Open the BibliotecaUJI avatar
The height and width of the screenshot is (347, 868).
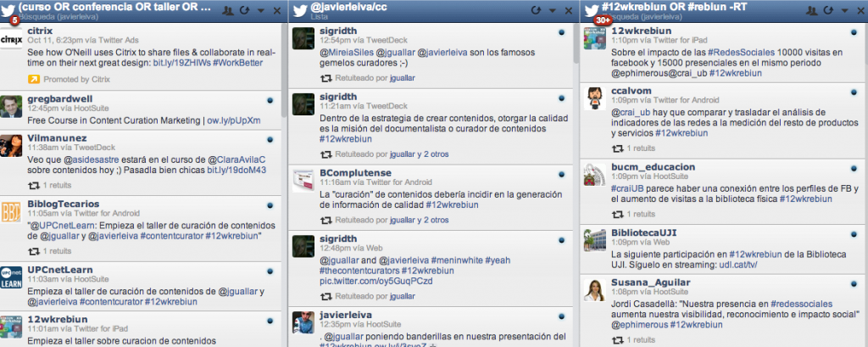click(594, 240)
